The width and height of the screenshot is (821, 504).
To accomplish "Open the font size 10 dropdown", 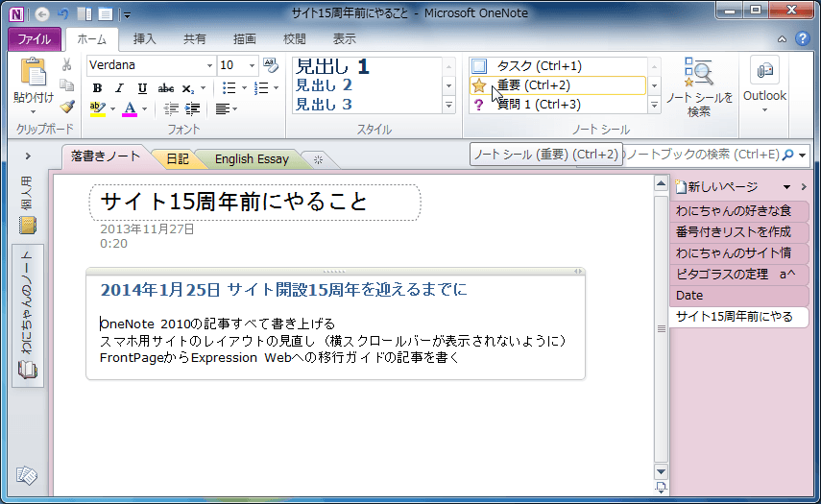I will [252, 65].
